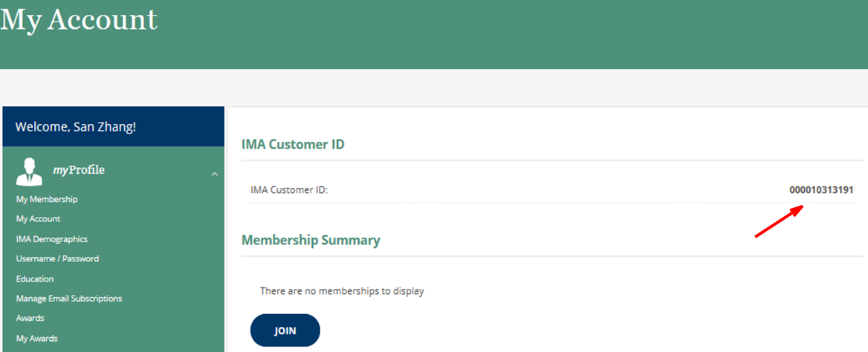Collapse the myProfile section chevron

click(215, 174)
